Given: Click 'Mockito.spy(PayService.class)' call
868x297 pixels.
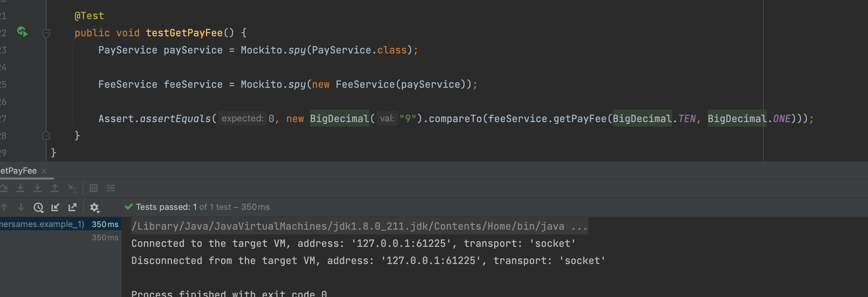Looking at the screenshot, I should (x=326, y=50).
